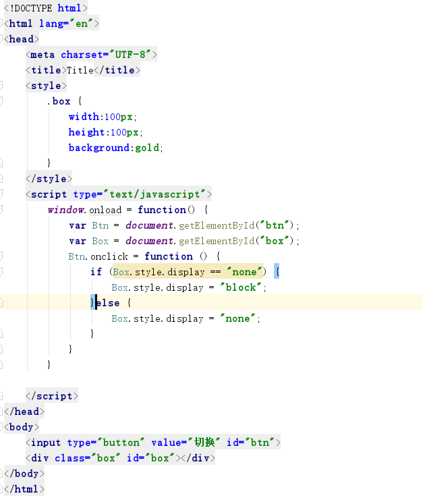Click the highlighted opening brace after the if condition
Screen dimensions: 423x504
(x=277, y=272)
